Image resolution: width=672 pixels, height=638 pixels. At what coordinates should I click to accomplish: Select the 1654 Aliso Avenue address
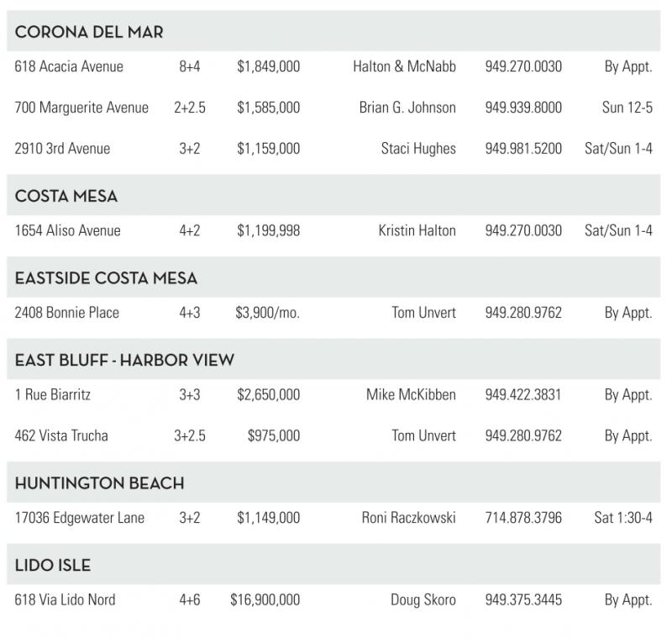pos(67,230)
